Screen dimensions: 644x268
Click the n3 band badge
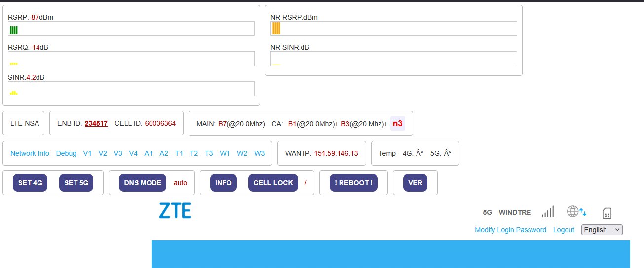pyautogui.click(x=398, y=123)
